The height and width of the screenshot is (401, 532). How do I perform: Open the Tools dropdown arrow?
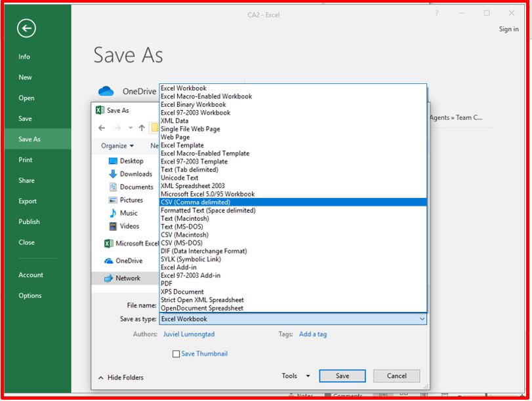pyautogui.click(x=308, y=376)
